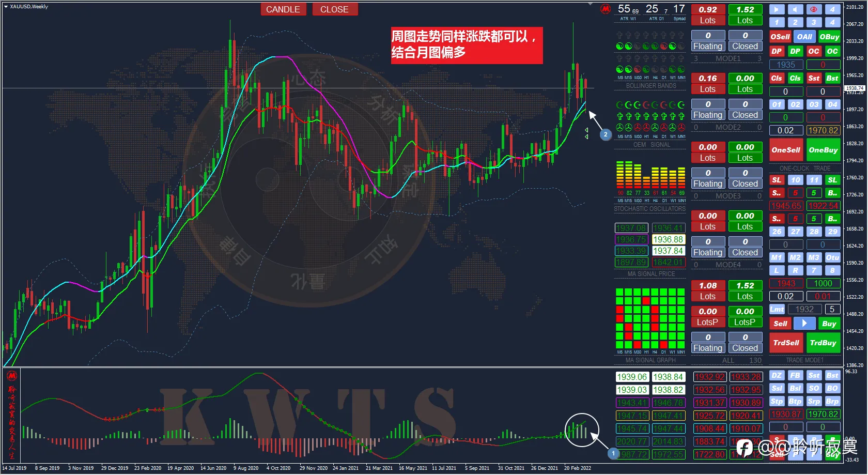868x475 pixels.
Task: Click the Bsl button
Action: tap(795, 389)
